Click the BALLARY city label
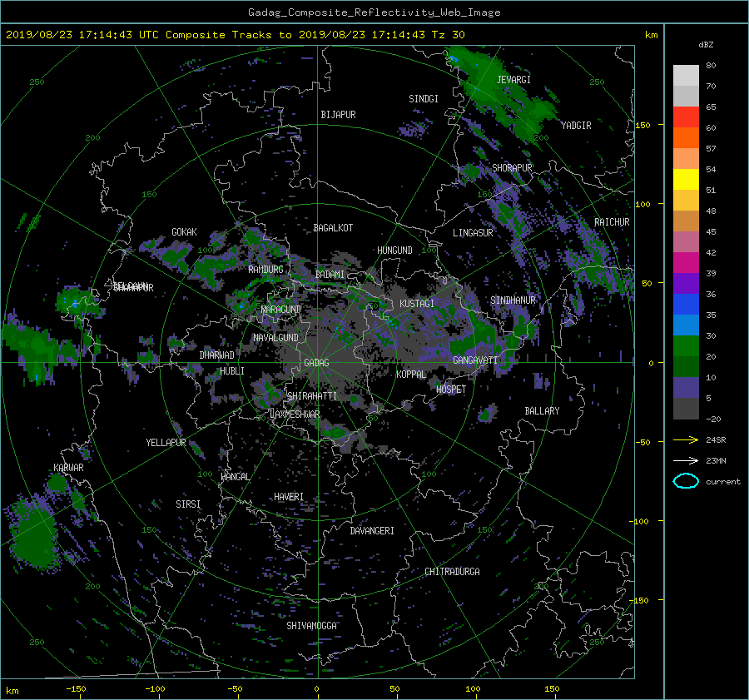 [542, 411]
